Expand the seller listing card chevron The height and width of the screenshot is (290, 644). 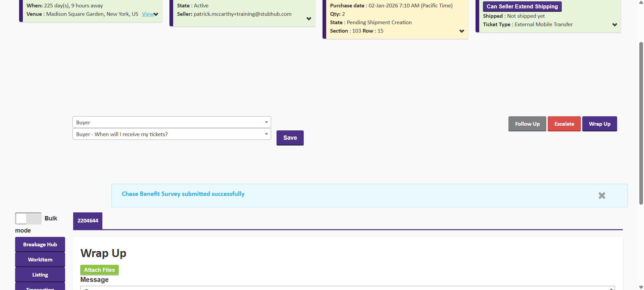[x=309, y=19]
